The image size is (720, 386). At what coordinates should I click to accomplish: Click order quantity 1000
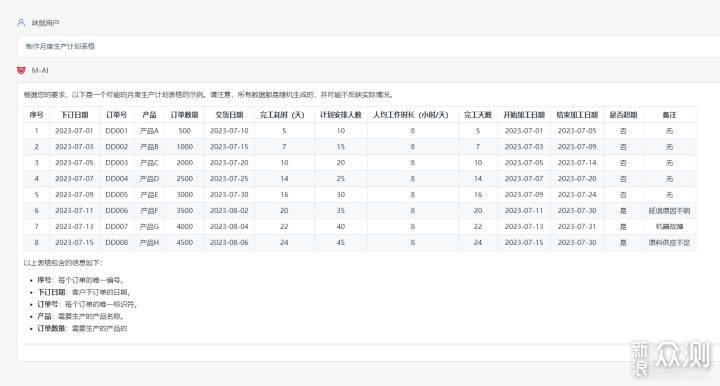coord(185,147)
